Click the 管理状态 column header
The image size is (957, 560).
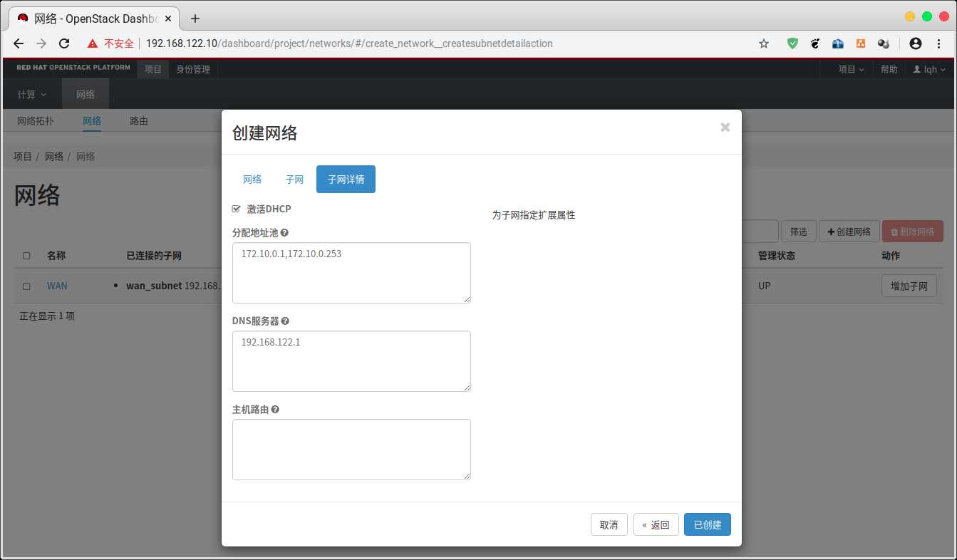[x=777, y=256]
